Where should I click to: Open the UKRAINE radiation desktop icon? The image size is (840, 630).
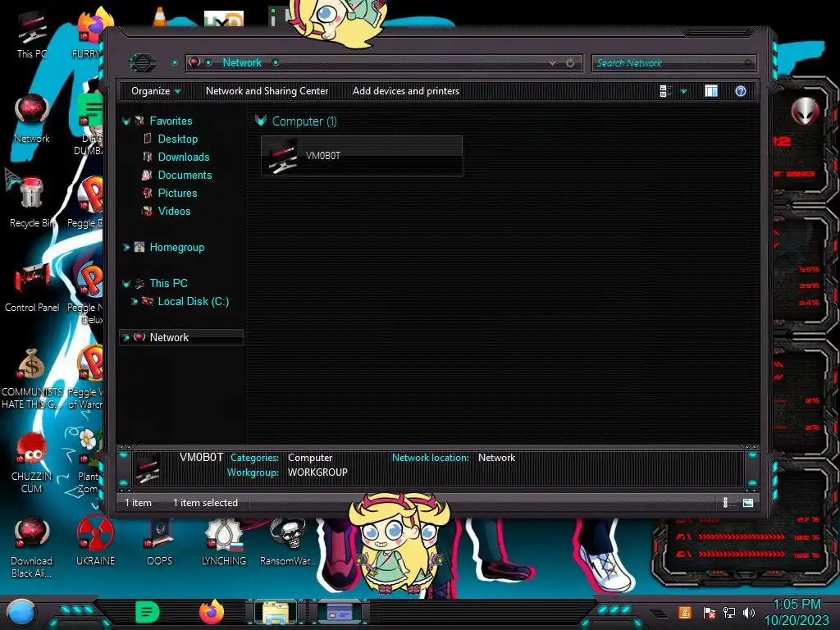[95, 541]
